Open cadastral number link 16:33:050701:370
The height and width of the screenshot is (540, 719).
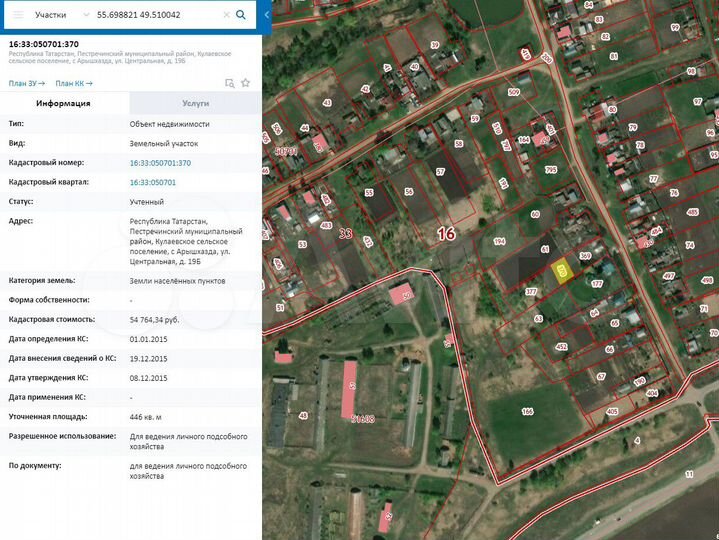click(160, 162)
